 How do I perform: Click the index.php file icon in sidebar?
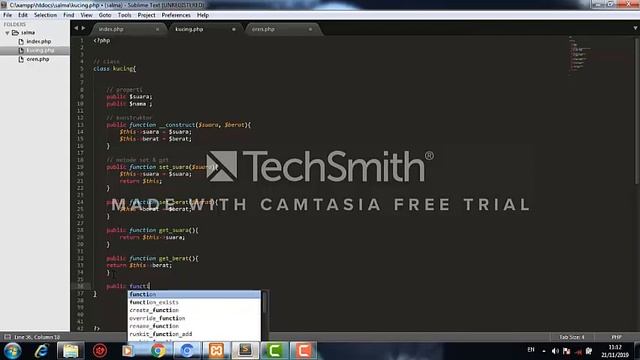click(21, 42)
